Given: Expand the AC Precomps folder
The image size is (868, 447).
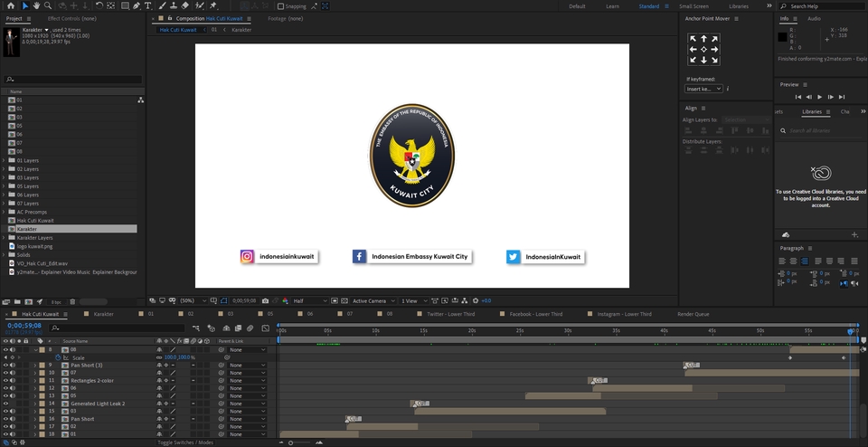Looking at the screenshot, I should point(5,212).
